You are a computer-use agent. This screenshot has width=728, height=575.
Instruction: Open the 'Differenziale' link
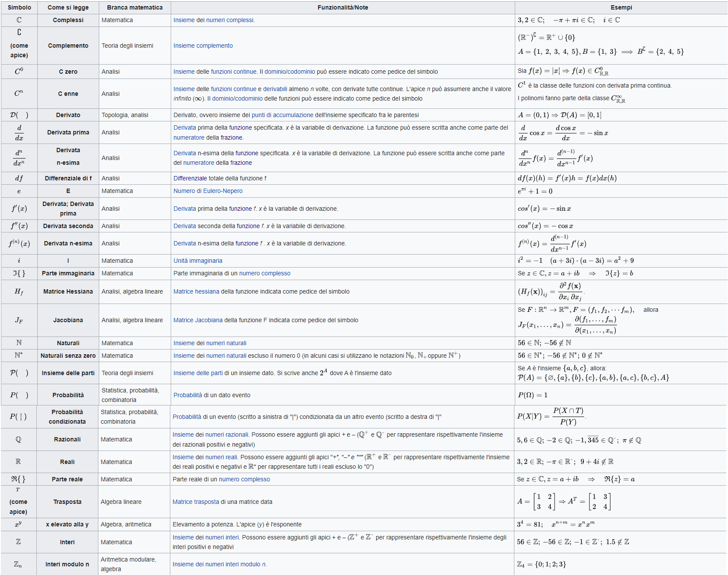tap(190, 178)
